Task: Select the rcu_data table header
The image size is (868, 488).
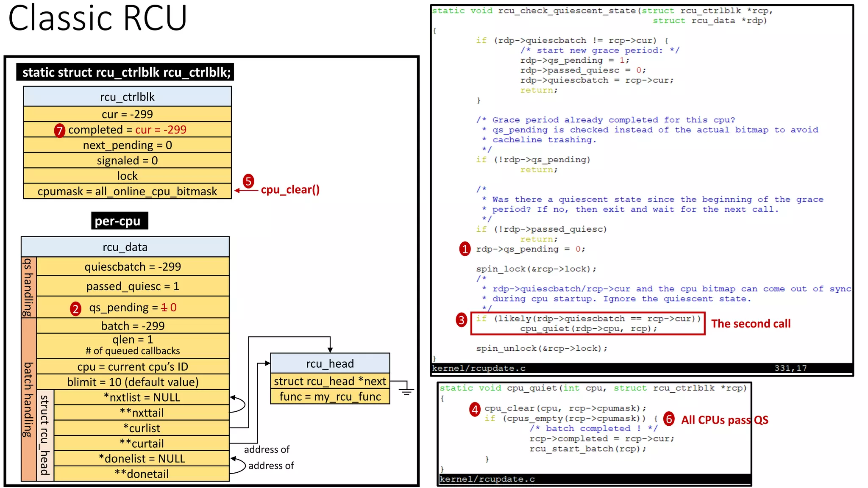Action: (125, 247)
